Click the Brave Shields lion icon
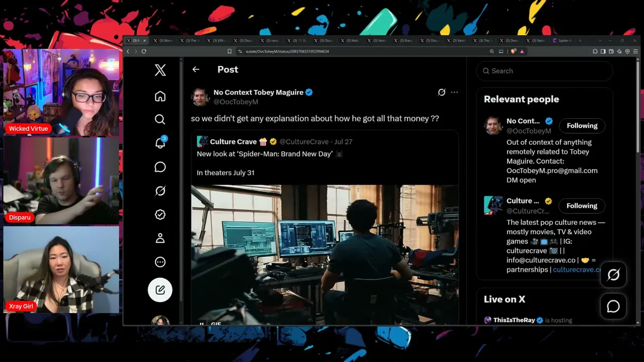 [514, 51]
